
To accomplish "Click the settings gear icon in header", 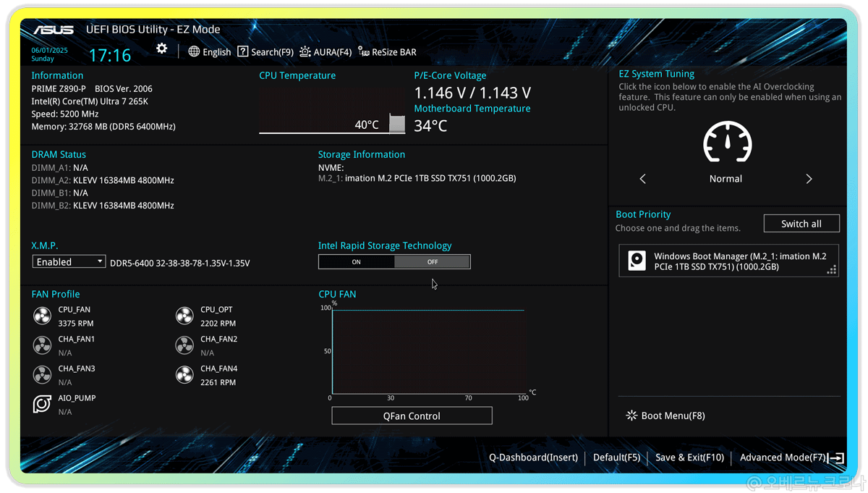I will [161, 49].
